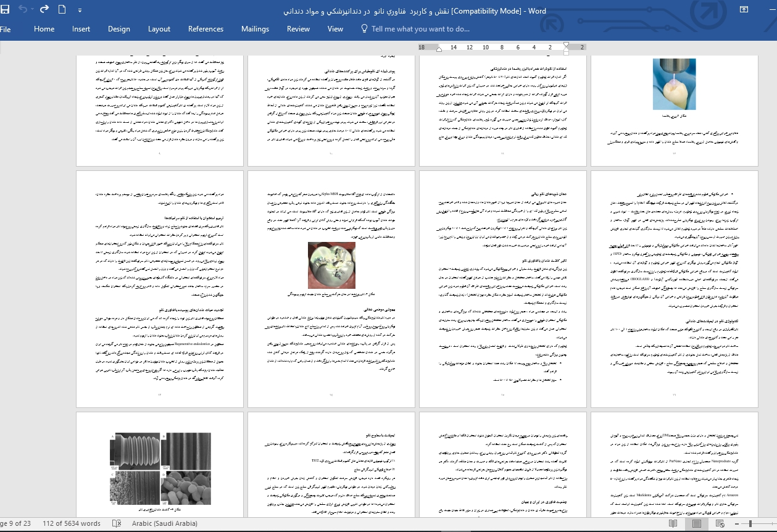Click the lightbulb Tell me icon
Screen dimensions: 777x532
364,28
